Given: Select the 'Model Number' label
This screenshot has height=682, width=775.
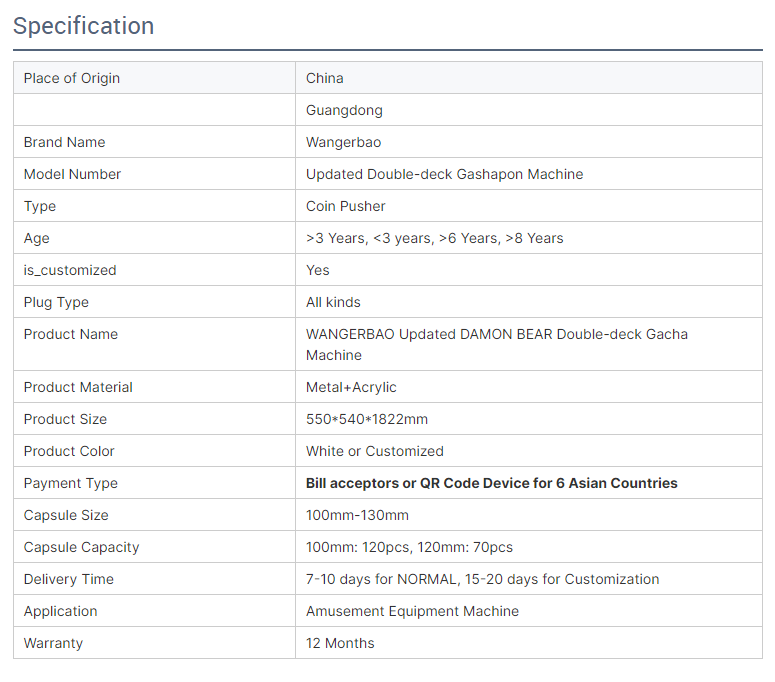Looking at the screenshot, I should (72, 174).
